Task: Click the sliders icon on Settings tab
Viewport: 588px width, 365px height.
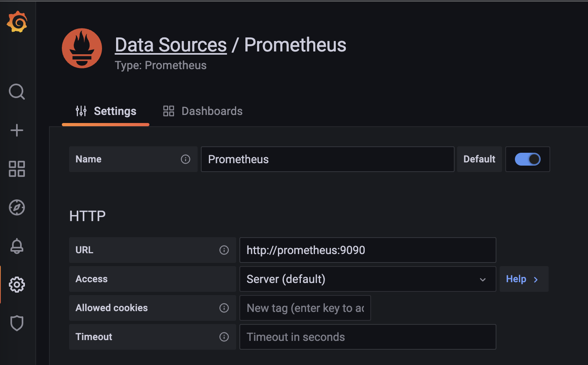Action: tap(81, 111)
